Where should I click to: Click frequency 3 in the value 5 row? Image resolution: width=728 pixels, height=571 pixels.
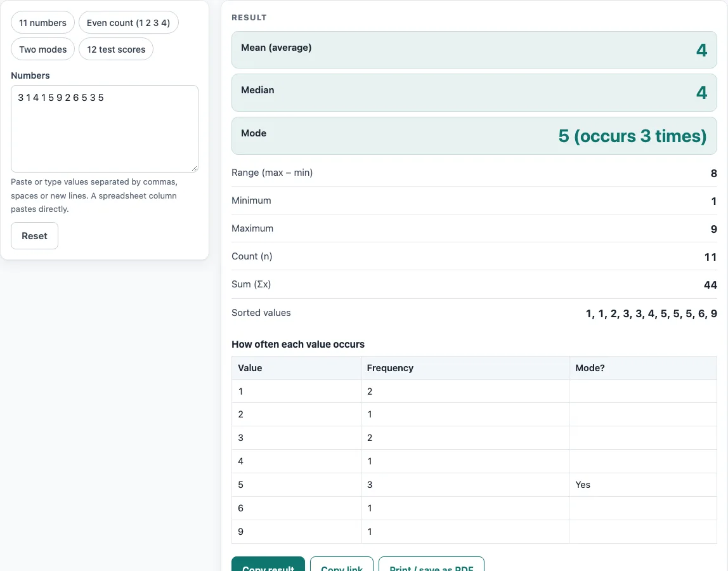370,485
